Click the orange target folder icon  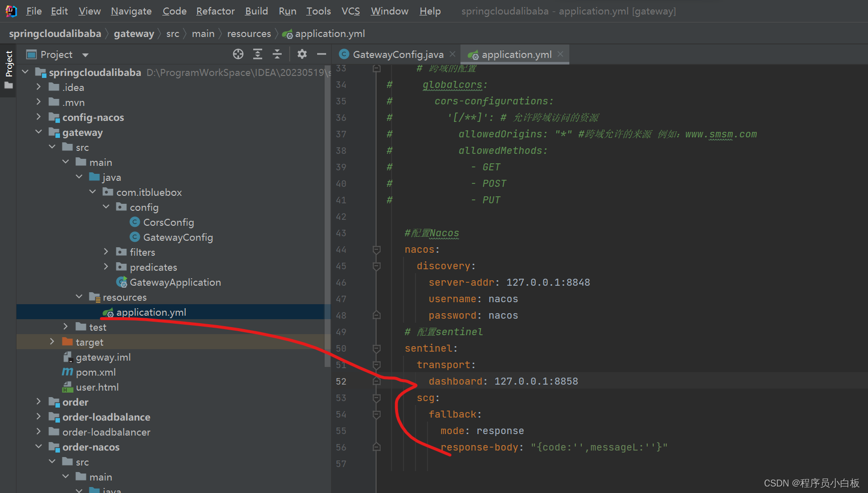coord(67,342)
